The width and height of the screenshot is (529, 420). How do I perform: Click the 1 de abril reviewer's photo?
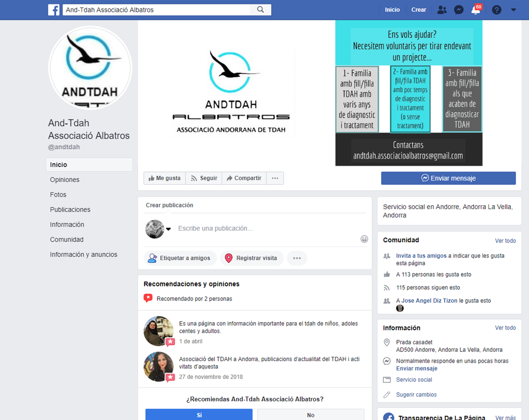click(x=158, y=331)
